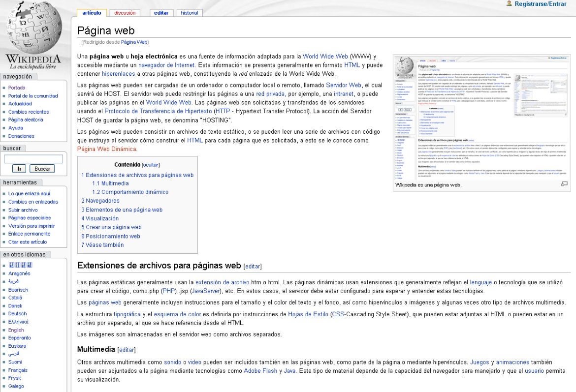Follow the World Wide Web link
The width and height of the screenshot is (576, 392).
point(325,56)
